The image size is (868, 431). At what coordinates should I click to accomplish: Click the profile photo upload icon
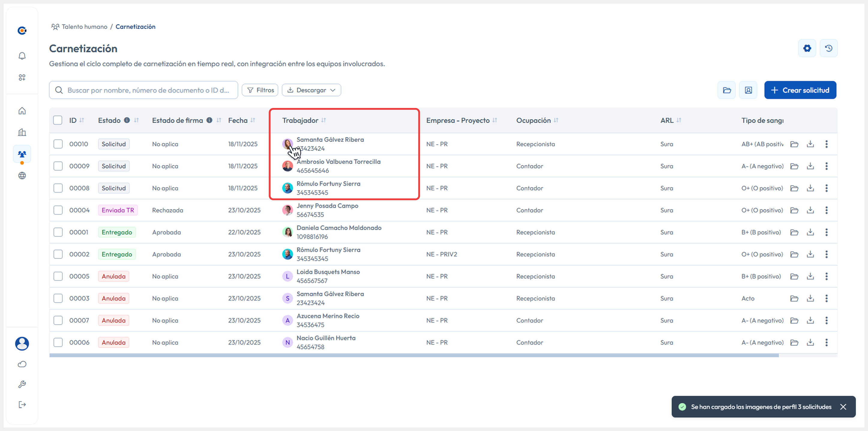(748, 90)
